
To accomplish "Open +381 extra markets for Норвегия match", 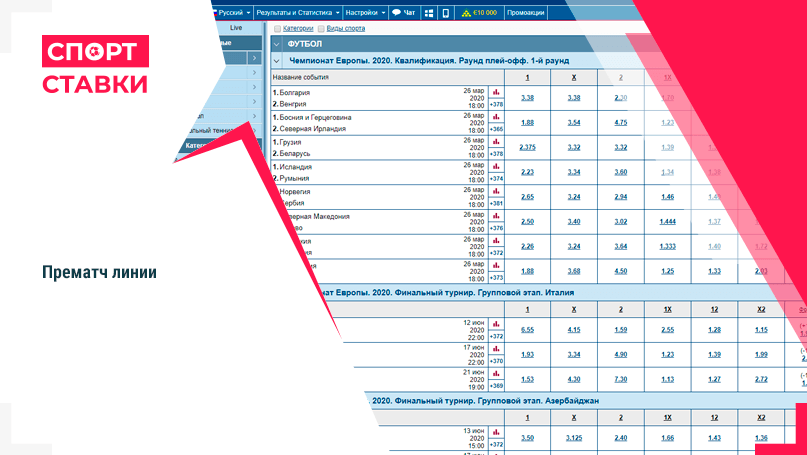I will click(x=497, y=203).
